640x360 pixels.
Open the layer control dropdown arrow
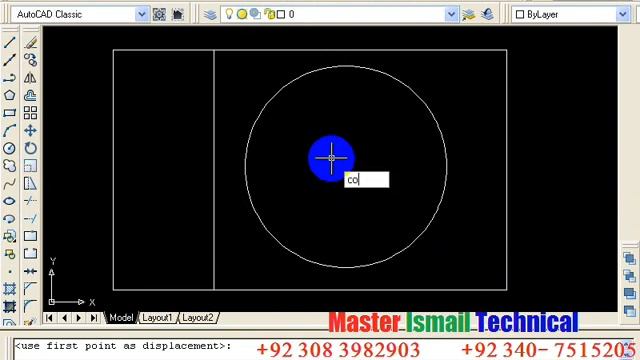[451, 15]
